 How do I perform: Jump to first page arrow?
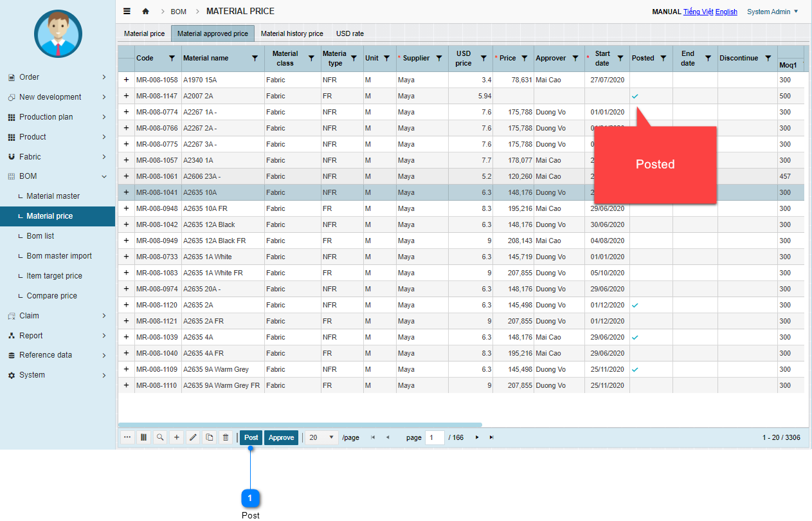click(x=373, y=437)
